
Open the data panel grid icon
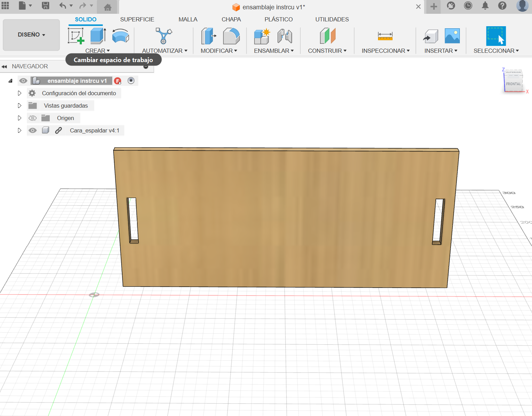pyautogui.click(x=5, y=6)
